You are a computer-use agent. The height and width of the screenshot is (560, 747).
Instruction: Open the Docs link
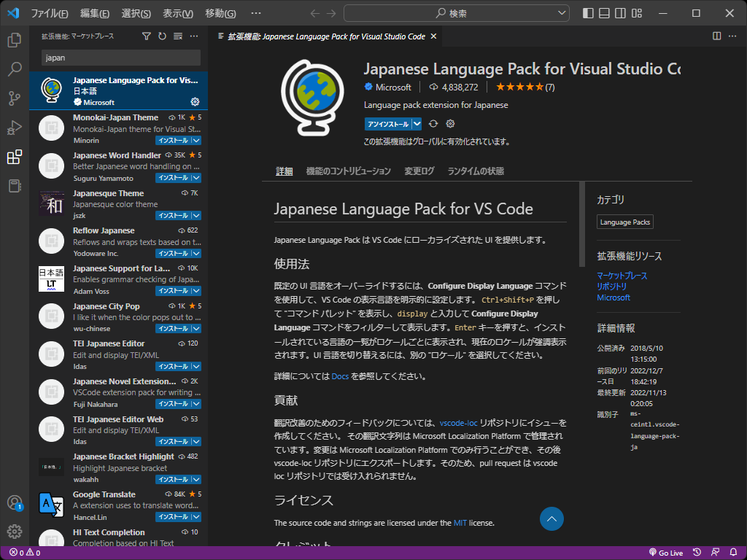point(340,376)
